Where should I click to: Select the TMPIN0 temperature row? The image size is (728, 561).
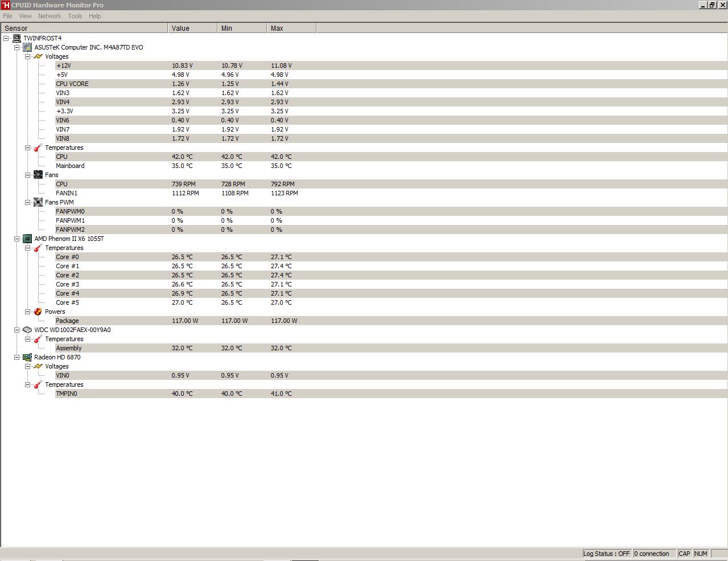coord(391,394)
